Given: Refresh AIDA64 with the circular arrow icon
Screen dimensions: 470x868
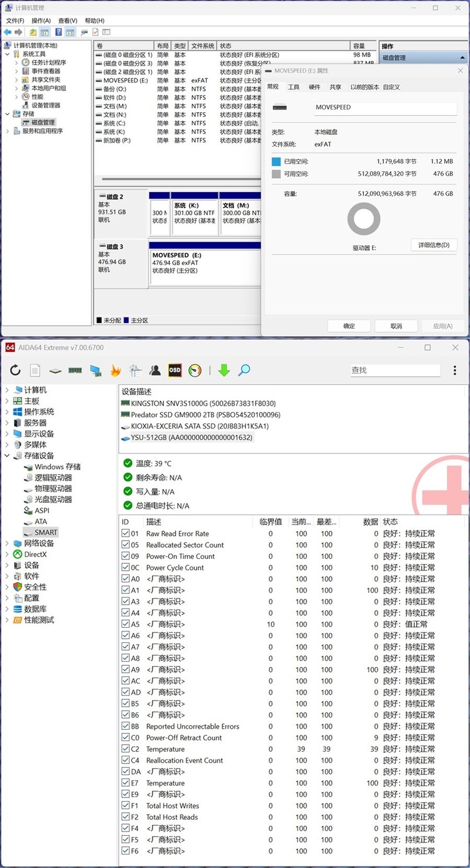Looking at the screenshot, I should 15,370.
